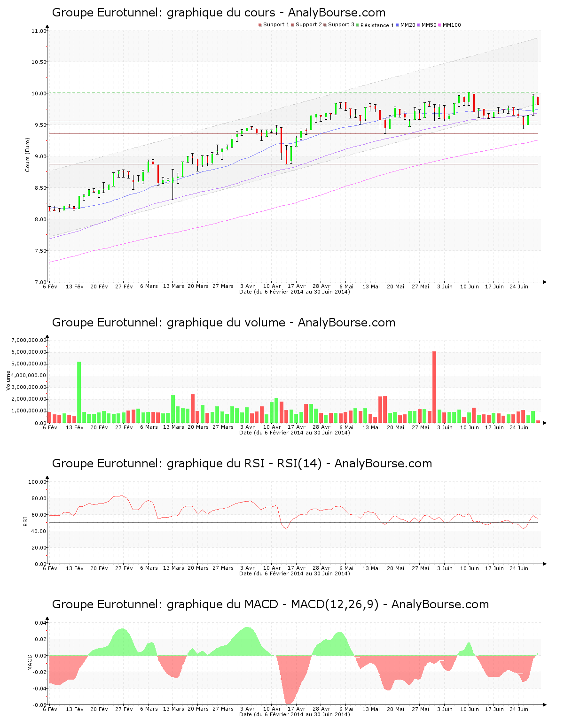Click the 2,000,000.00 volume axis value
Image resolution: width=564 pixels, height=728 pixels.
pos(30,399)
